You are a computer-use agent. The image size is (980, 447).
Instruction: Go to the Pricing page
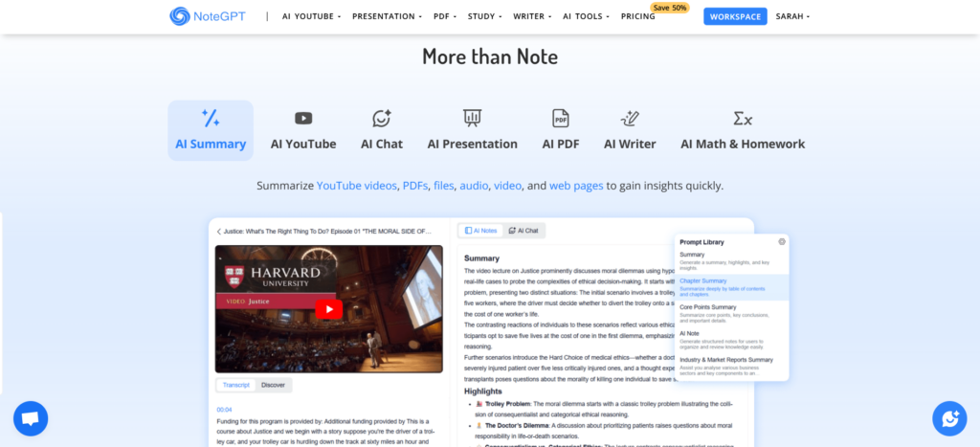pos(638,16)
